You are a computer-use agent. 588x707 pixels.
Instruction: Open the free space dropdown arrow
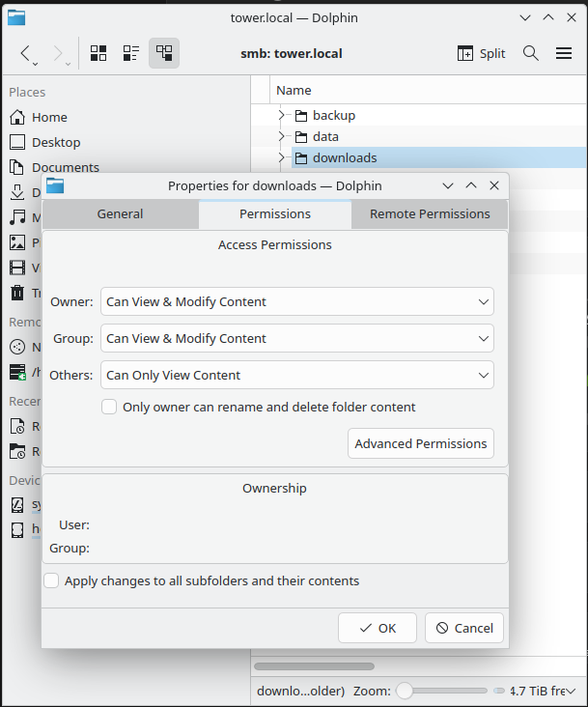tap(572, 691)
